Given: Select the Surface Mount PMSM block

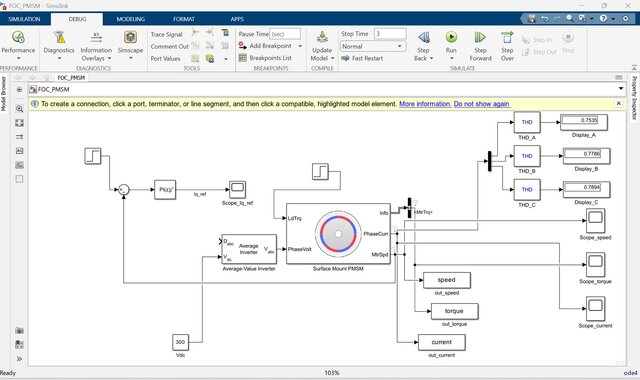Looking at the screenshot, I should (338, 234).
